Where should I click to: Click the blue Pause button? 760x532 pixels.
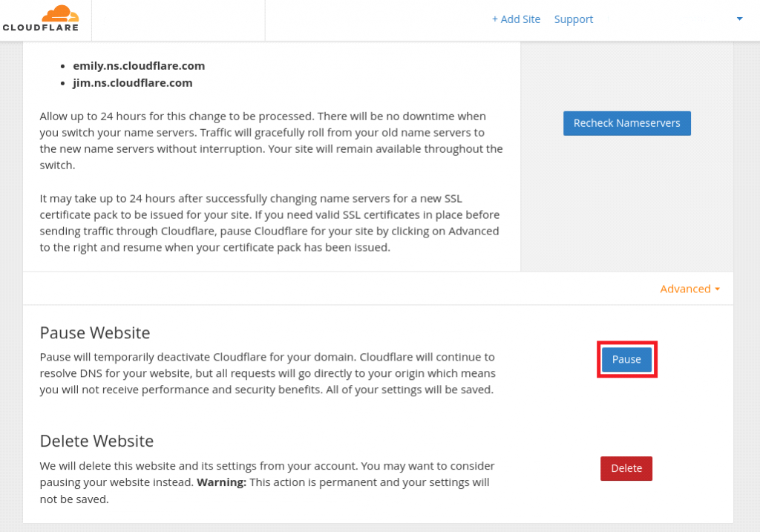click(x=626, y=360)
